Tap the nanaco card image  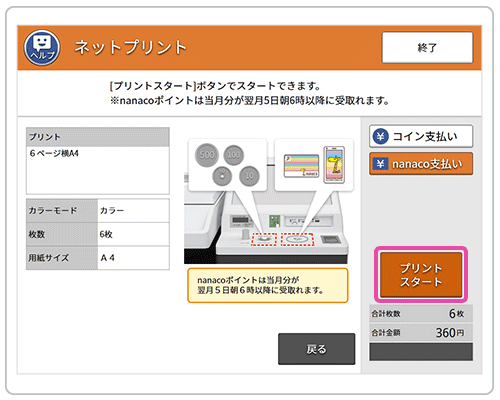point(301,166)
